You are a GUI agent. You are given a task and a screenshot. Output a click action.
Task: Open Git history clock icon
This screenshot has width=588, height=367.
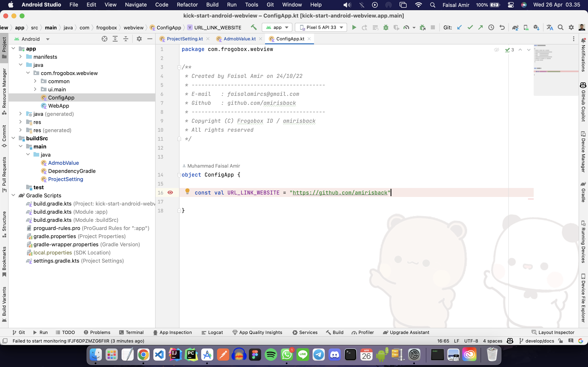[491, 28]
